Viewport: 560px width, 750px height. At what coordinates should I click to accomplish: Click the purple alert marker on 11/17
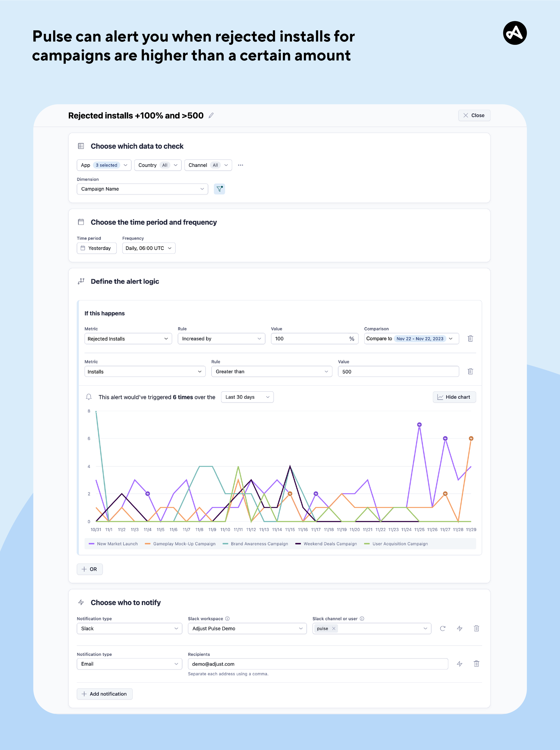[x=316, y=494]
